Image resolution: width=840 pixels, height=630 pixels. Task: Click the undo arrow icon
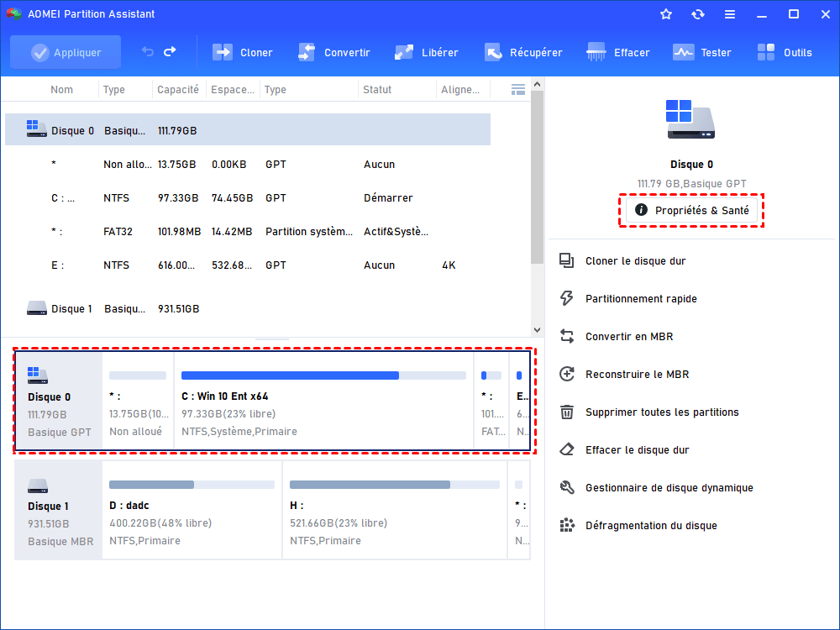(x=148, y=52)
